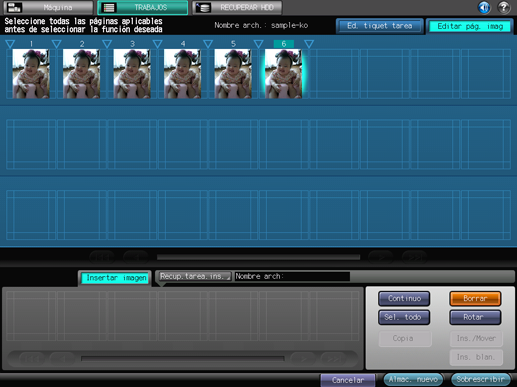
Task: Open the Recup. tarea. ins. dropdown
Action: (194, 276)
